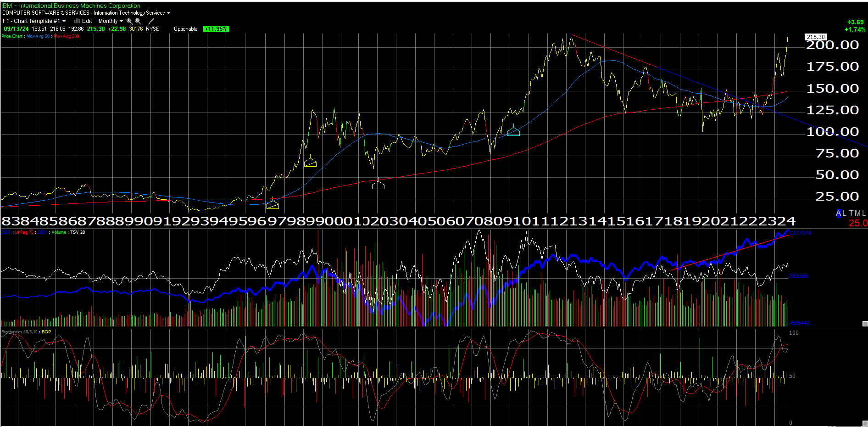Open the Edit chart button
868x427 pixels.
point(87,21)
